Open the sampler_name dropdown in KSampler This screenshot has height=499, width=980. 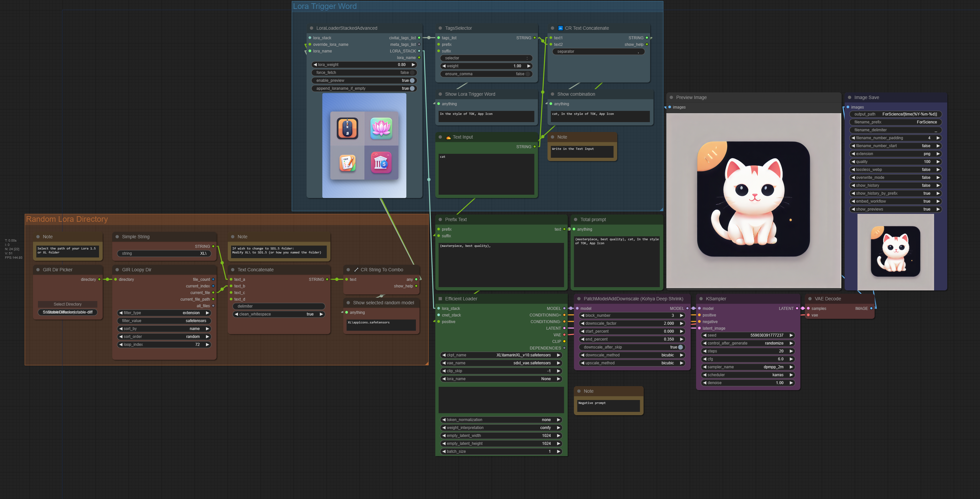point(748,367)
